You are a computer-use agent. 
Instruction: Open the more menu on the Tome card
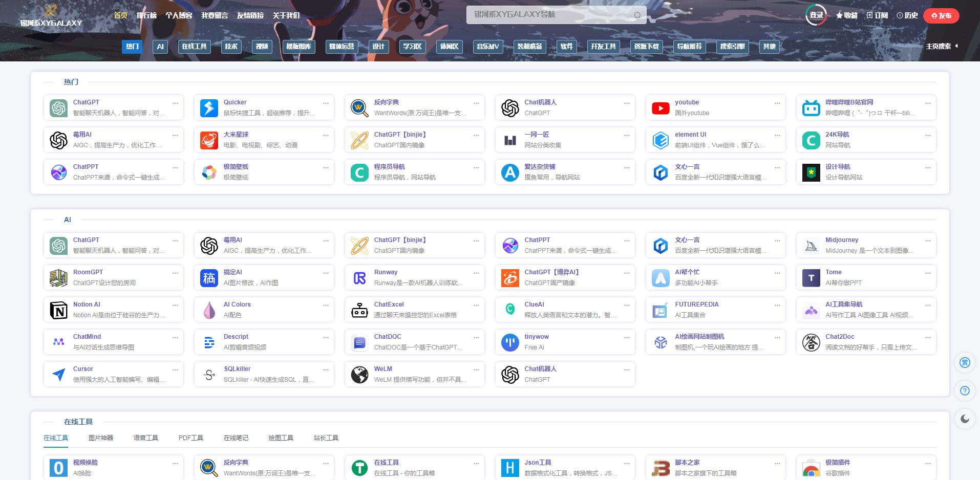coord(928,273)
